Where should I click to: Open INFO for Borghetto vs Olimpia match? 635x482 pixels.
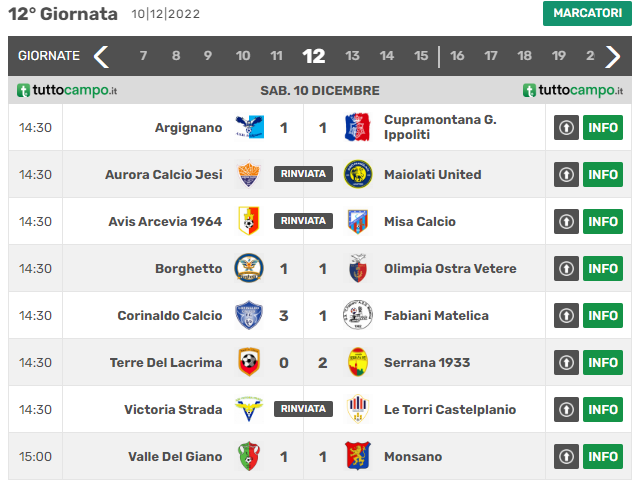[603, 268]
